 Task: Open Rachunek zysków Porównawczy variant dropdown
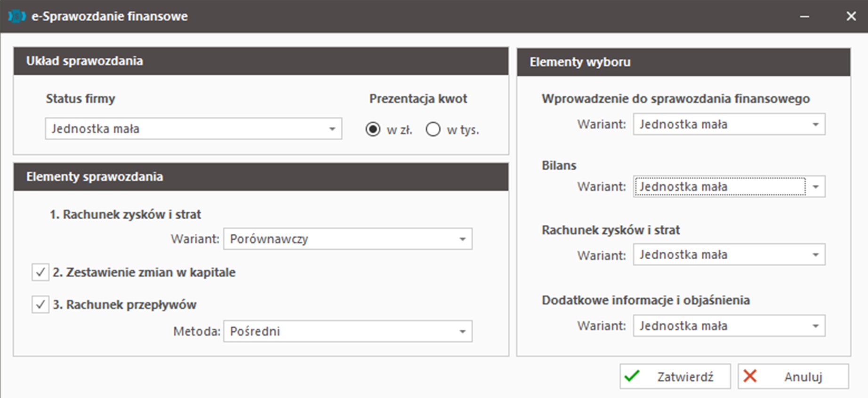pyautogui.click(x=462, y=239)
